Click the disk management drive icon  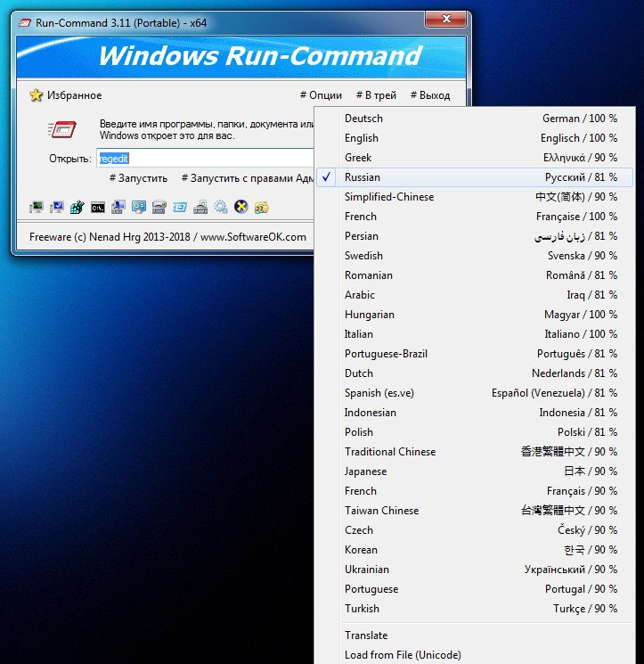pos(159,207)
